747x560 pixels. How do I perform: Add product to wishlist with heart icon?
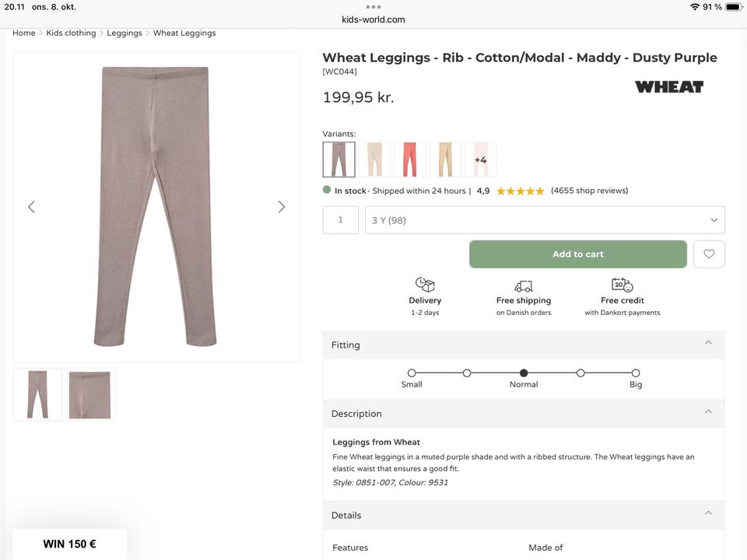tap(709, 254)
